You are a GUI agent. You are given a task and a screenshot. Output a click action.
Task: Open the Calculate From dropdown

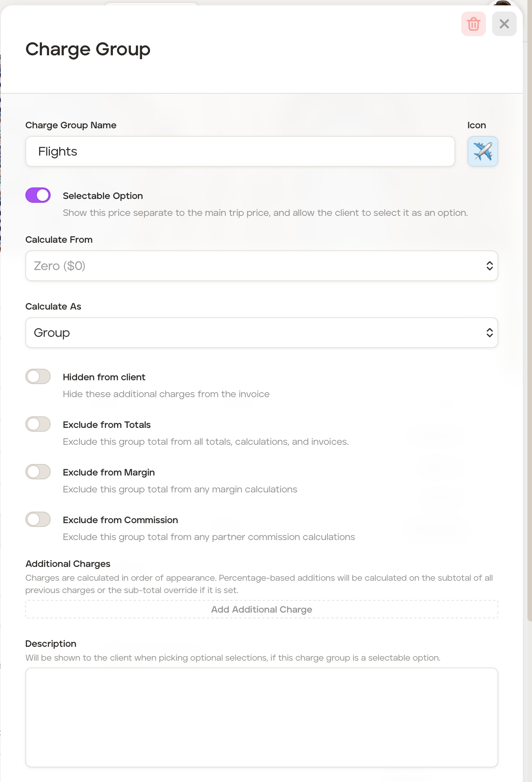(253, 266)
